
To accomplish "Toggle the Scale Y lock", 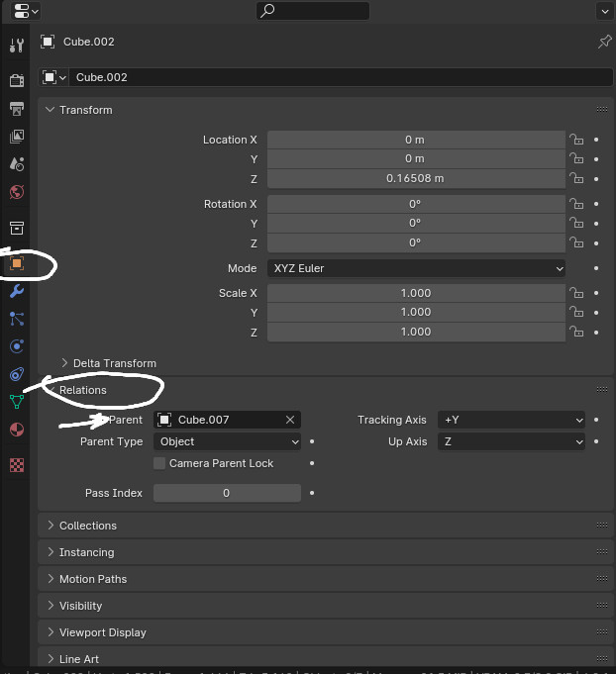I will coord(576,312).
